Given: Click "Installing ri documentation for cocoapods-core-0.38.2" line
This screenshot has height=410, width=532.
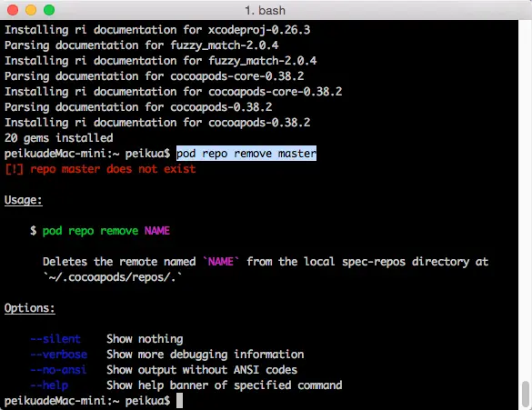Looking at the screenshot, I should click(x=174, y=92).
